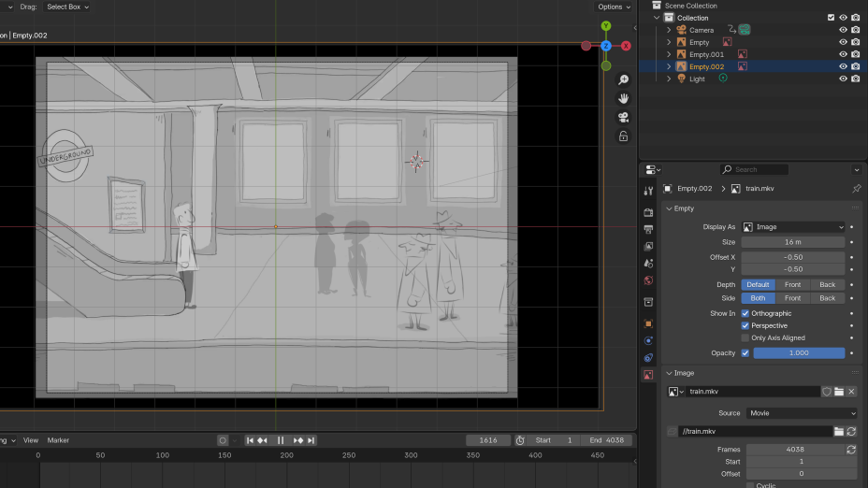Uncheck Show In Perspective
The width and height of the screenshot is (868, 488).
(x=745, y=326)
